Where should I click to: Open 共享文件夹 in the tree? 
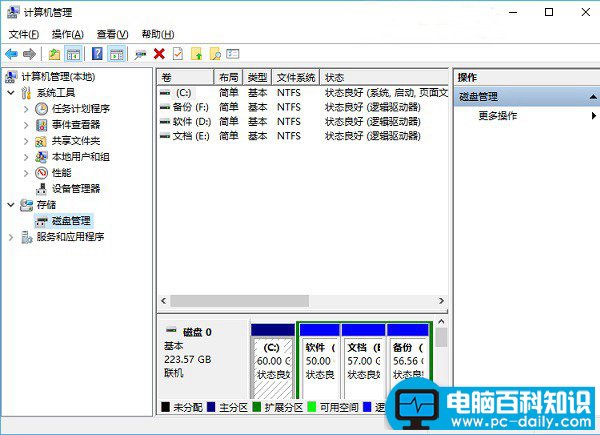coord(76,141)
